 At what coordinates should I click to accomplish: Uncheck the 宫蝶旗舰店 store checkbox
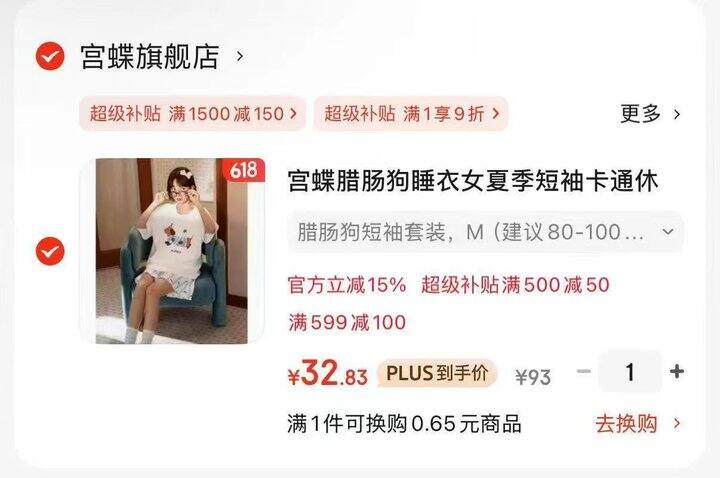pos(50,56)
